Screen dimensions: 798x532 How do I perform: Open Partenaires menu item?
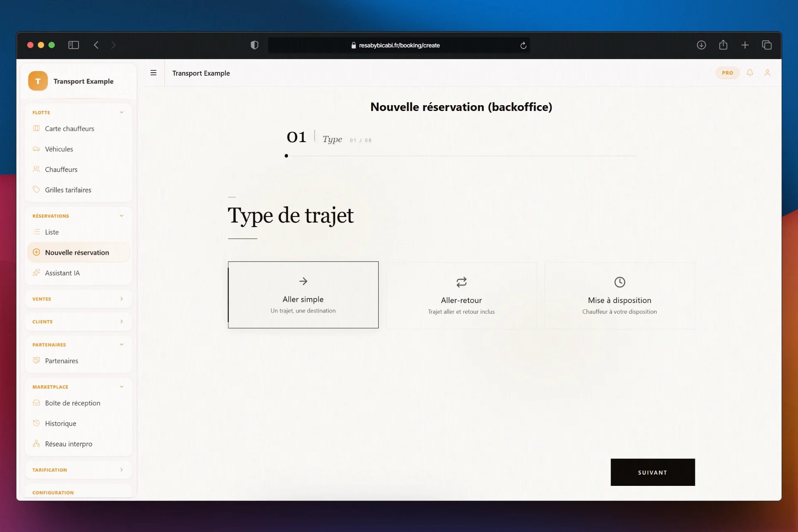79,360
